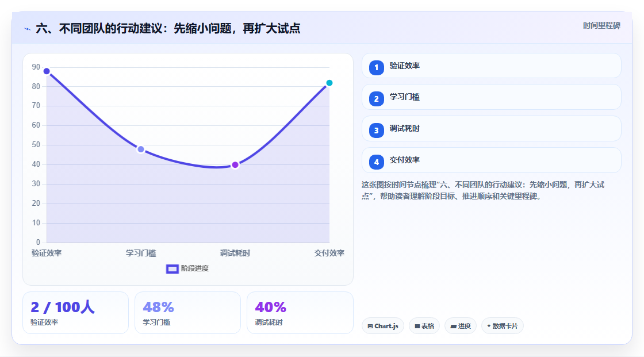This screenshot has height=357, width=644.
Task: Select the 验证效率 data point on the chart
Action: pos(47,71)
